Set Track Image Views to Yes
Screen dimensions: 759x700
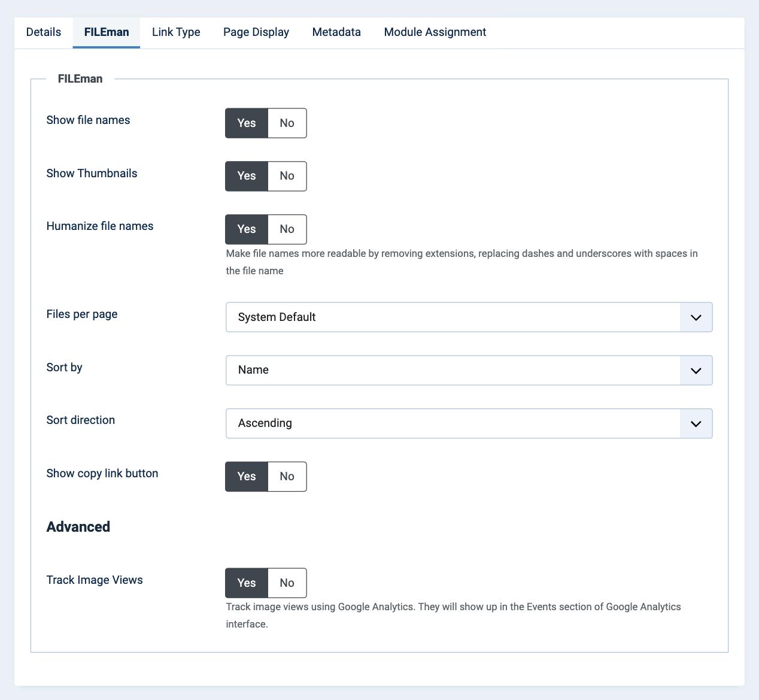coord(247,583)
